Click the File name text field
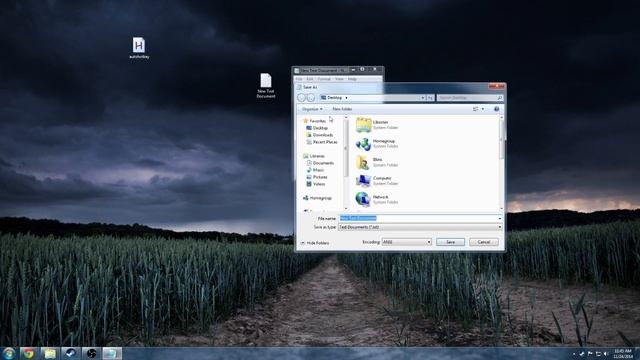This screenshot has width=640, height=360. (x=418, y=218)
